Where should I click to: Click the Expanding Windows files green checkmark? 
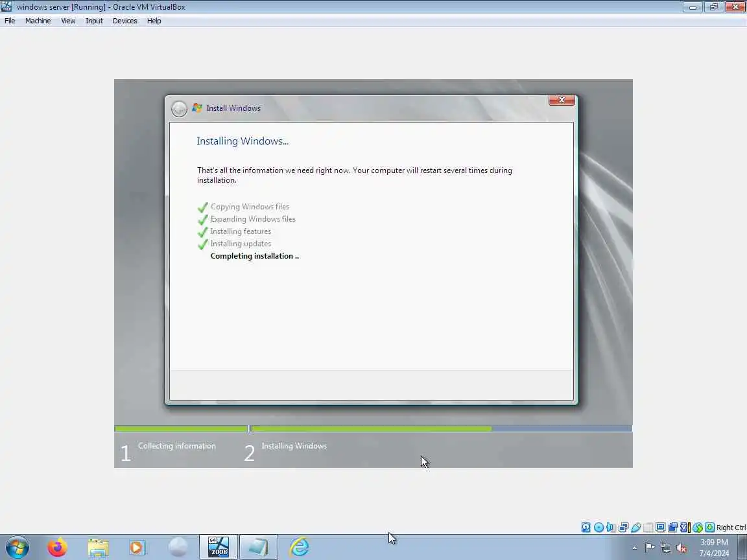(x=202, y=220)
